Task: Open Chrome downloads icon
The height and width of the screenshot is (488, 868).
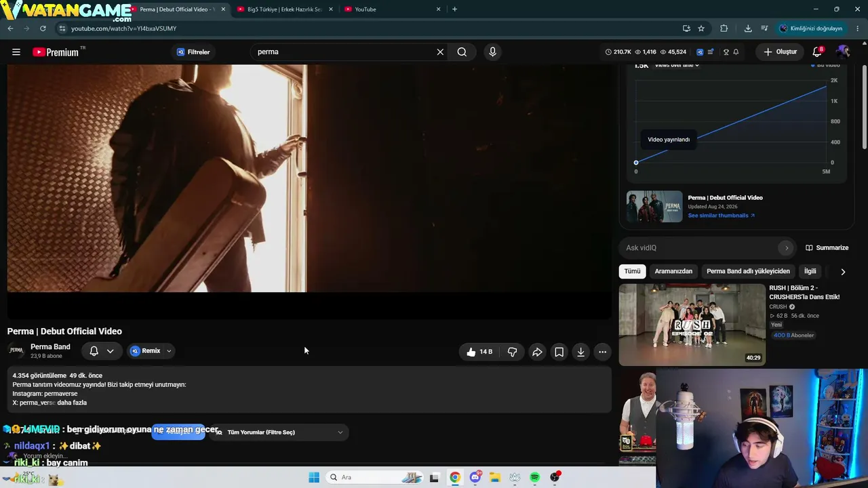Action: click(x=748, y=28)
